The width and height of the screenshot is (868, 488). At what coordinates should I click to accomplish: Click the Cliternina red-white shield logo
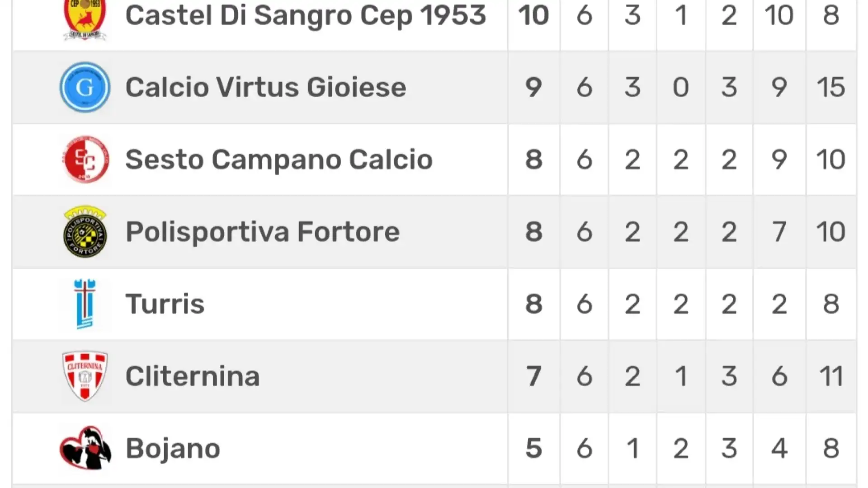click(85, 376)
